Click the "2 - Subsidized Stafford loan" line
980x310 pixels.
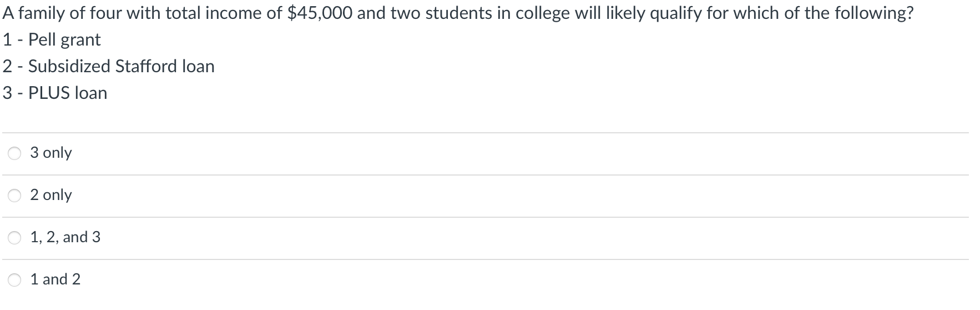click(108, 67)
